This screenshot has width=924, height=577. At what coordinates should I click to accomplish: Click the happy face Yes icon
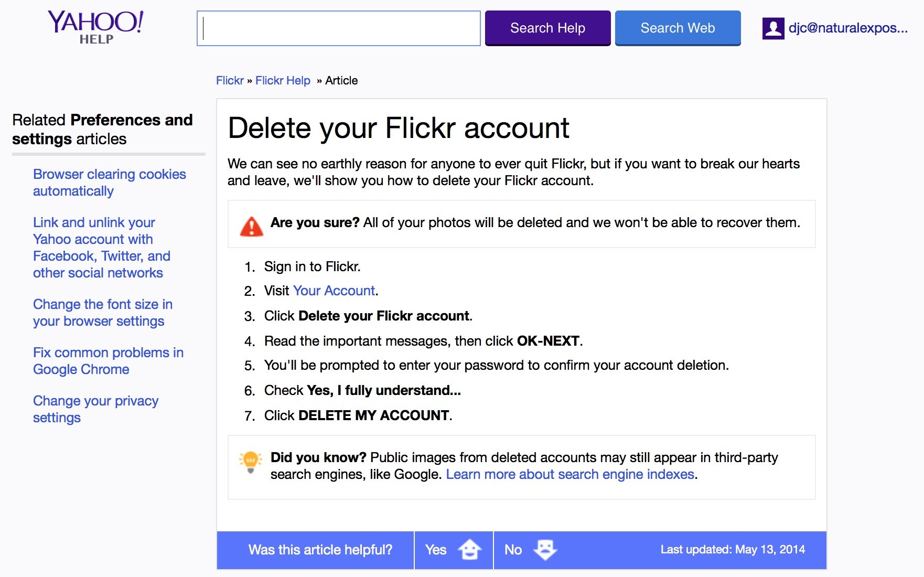click(469, 550)
